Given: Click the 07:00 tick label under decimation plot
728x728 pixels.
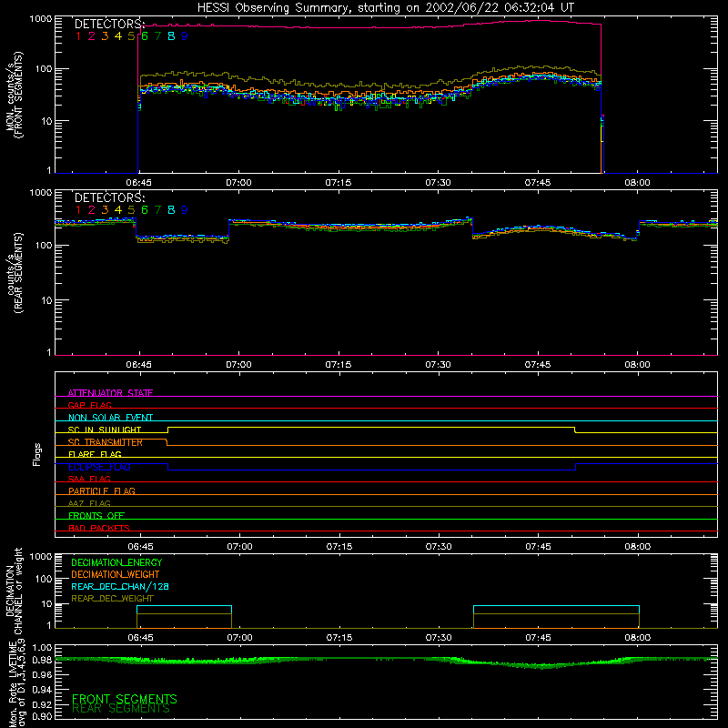Looking at the screenshot, I should point(239,638).
